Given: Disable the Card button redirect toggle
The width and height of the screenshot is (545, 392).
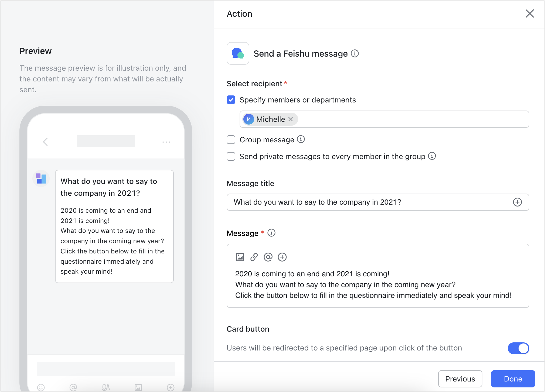Looking at the screenshot, I should (x=519, y=348).
